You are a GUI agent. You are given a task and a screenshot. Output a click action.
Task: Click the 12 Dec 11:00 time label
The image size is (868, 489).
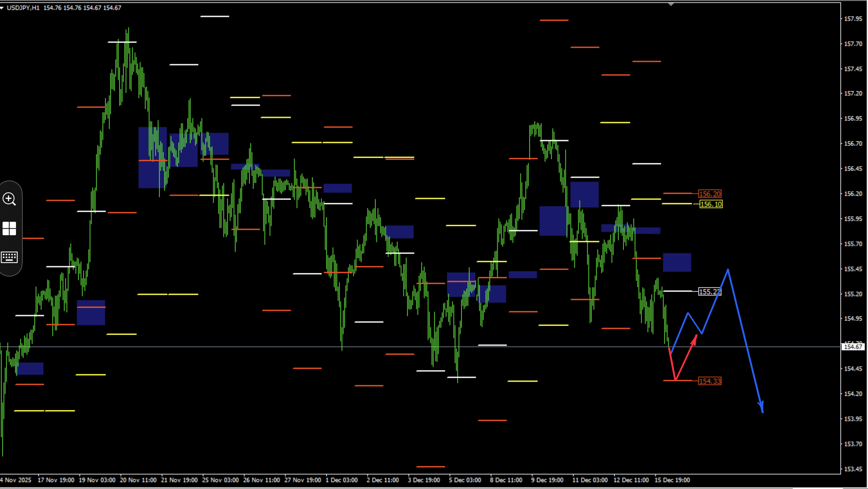coord(631,480)
